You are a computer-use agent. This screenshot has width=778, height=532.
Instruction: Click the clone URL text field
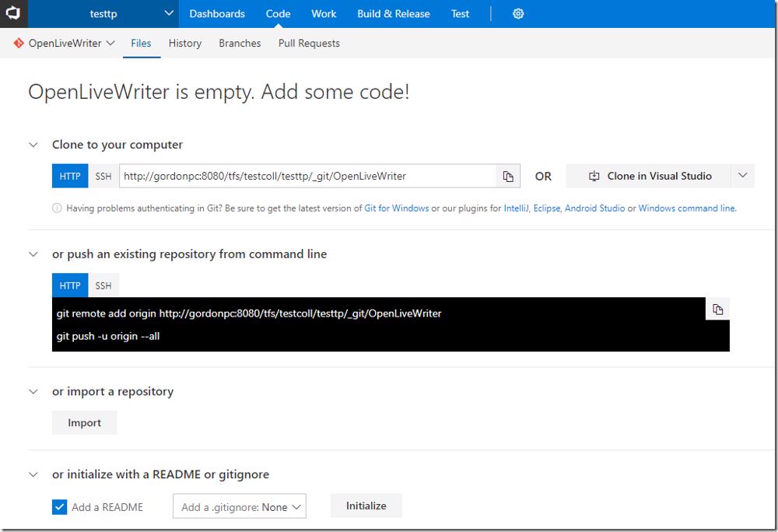307,176
